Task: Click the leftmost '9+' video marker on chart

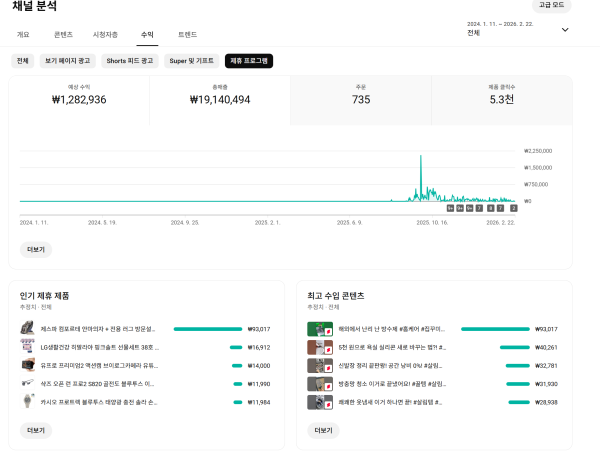Action: [450, 208]
